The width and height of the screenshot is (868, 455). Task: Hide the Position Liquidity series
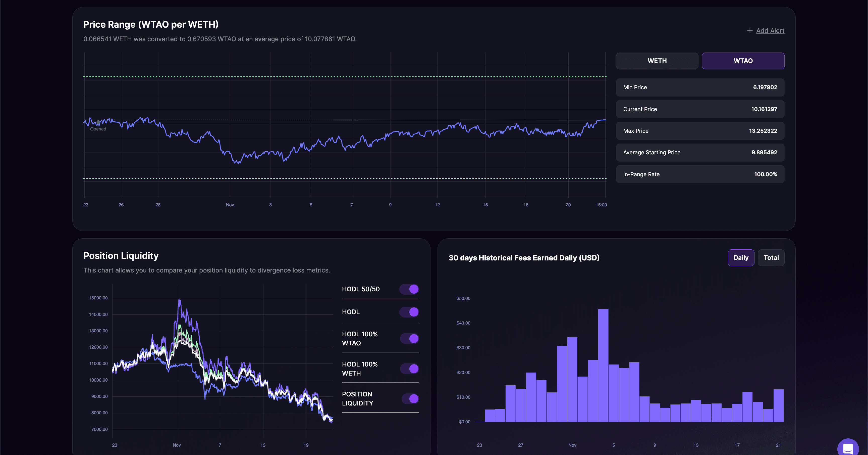tap(410, 399)
